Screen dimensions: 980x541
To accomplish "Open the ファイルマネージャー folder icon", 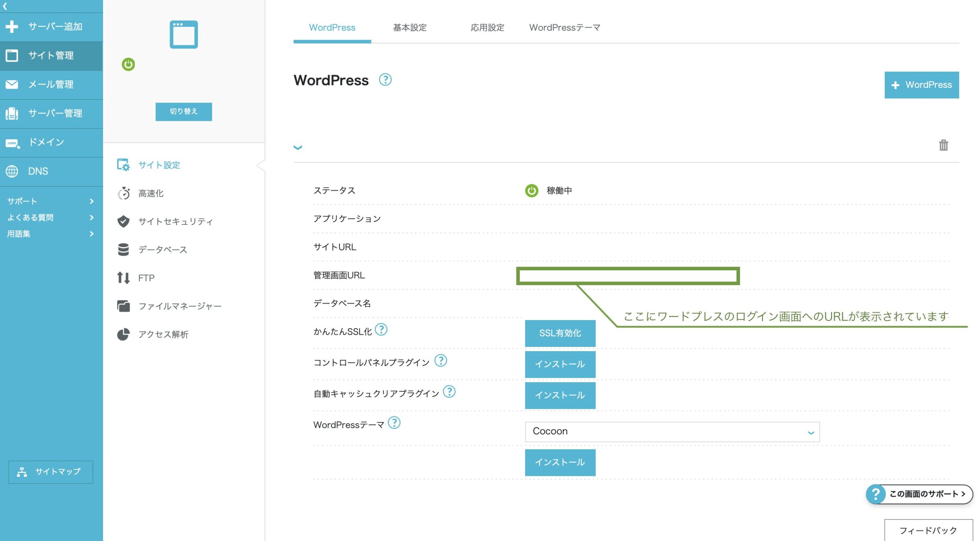I will pyautogui.click(x=123, y=306).
